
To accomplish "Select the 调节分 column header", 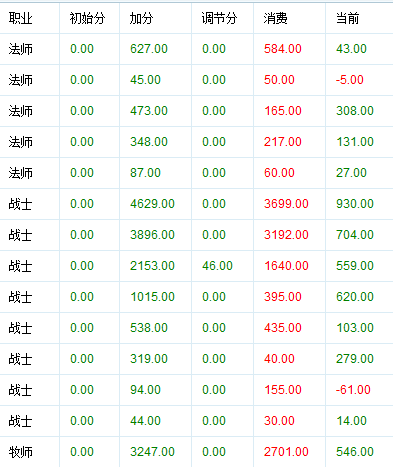I will point(219,18).
